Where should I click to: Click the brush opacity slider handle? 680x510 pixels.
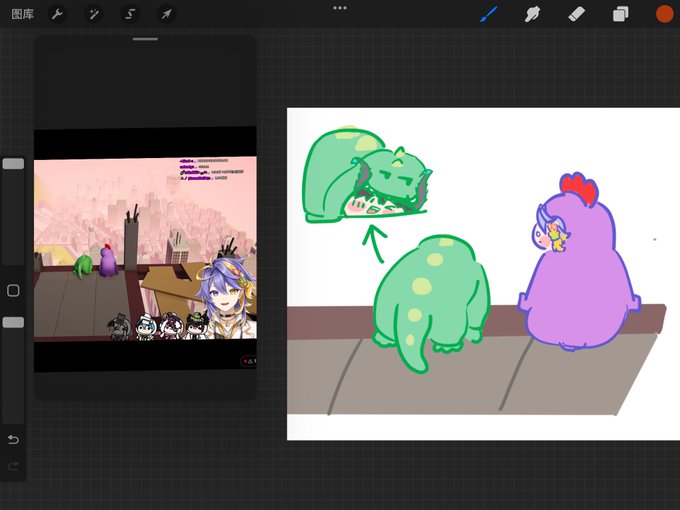point(13,322)
